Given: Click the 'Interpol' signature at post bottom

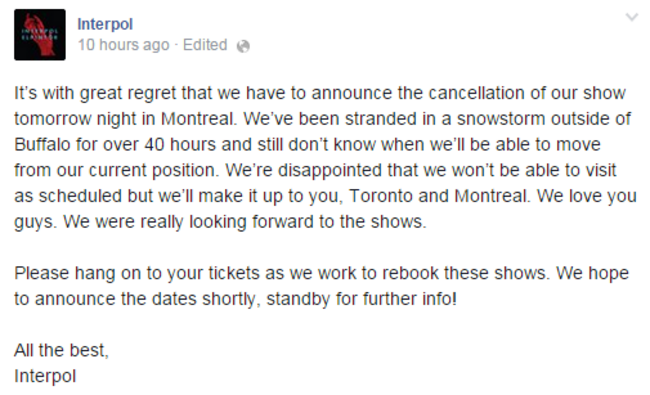Looking at the screenshot, I should click(45, 376).
